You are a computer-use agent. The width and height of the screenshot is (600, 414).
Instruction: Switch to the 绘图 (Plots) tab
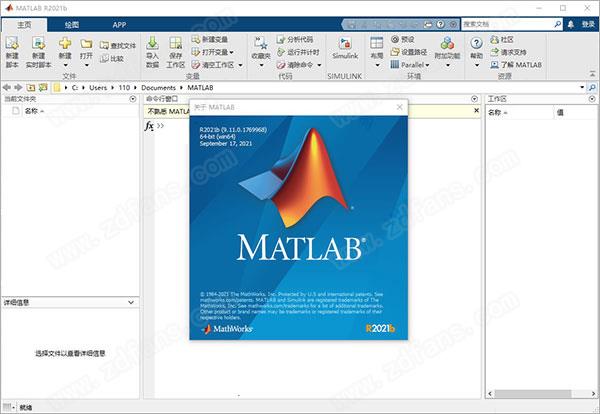coord(72,25)
